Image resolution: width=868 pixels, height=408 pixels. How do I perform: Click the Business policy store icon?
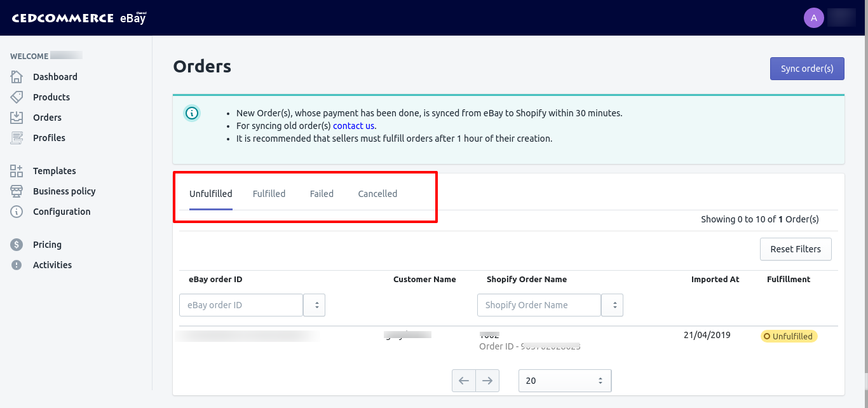[17, 191]
